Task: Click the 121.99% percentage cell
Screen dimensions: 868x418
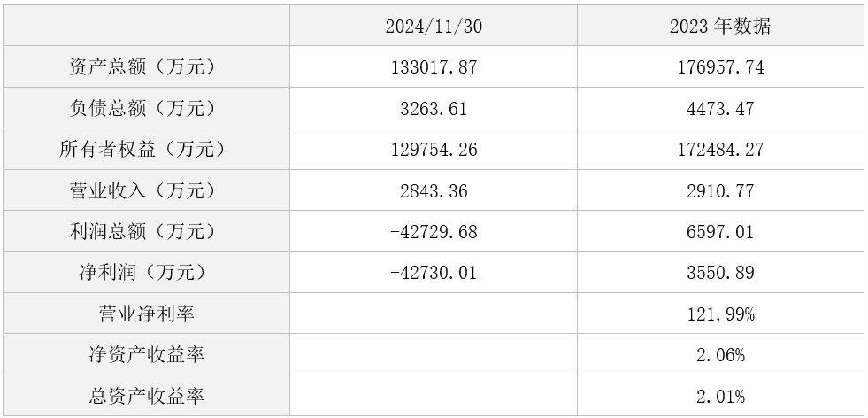Action: coord(719,313)
